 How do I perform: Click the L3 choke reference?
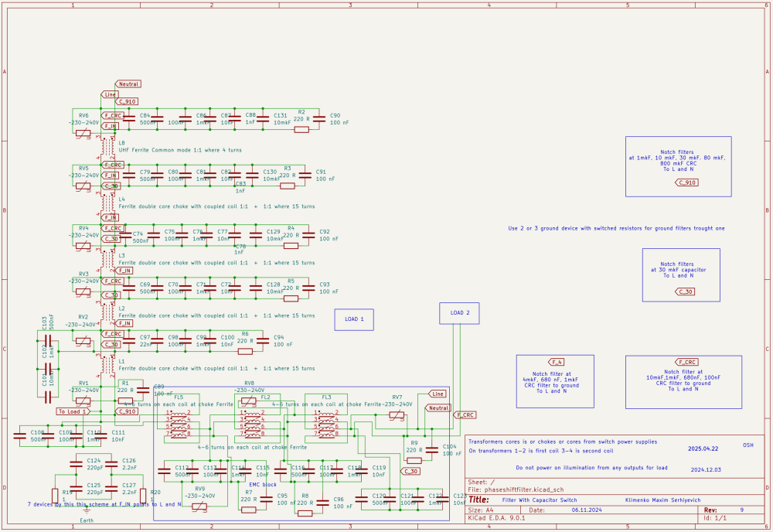122,256
